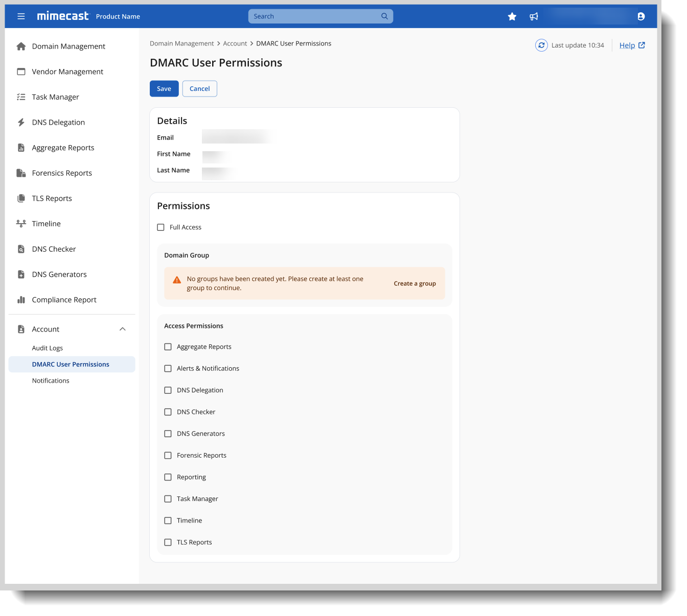687x616 pixels.
Task: Click the Timeline nodes icon
Action: (21, 224)
